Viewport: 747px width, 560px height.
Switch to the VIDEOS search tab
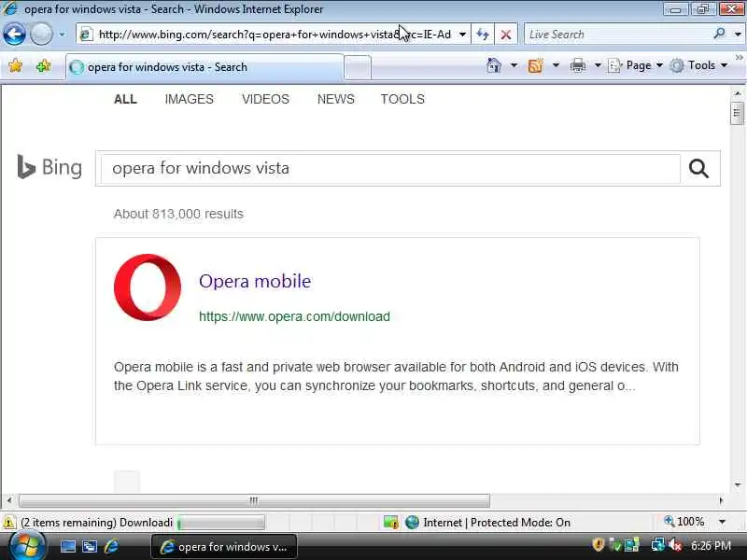[265, 99]
